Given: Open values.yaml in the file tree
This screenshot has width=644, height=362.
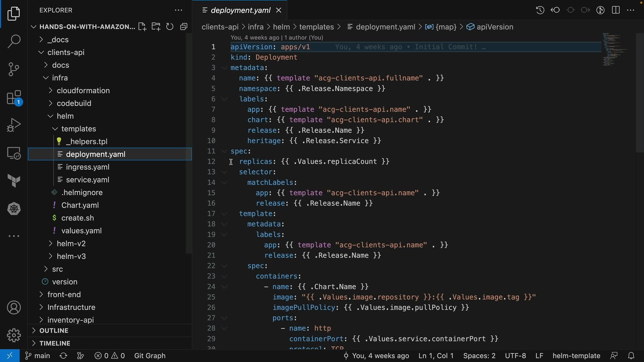Looking at the screenshot, I should pyautogui.click(x=81, y=231).
